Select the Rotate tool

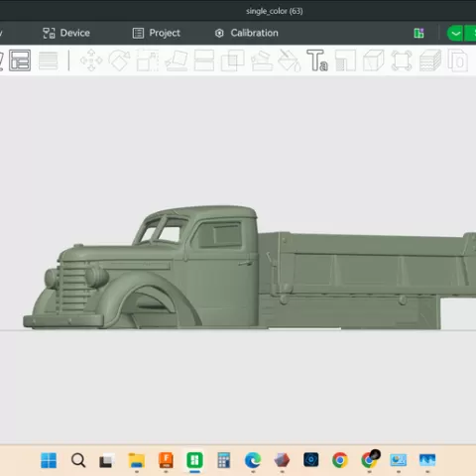119,60
